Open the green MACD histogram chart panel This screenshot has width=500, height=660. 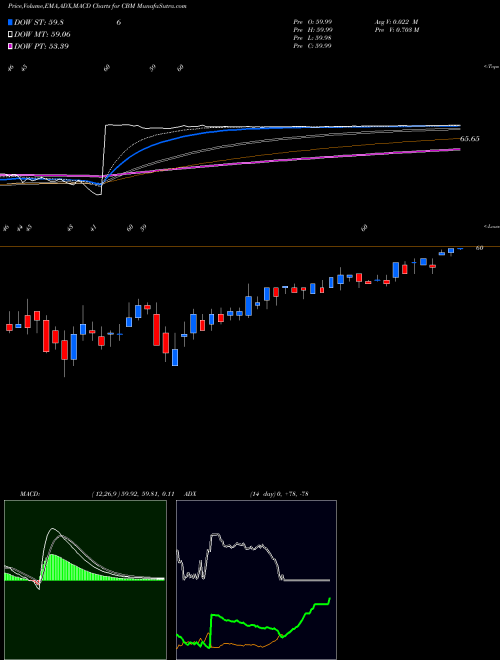pyautogui.click(x=85, y=580)
